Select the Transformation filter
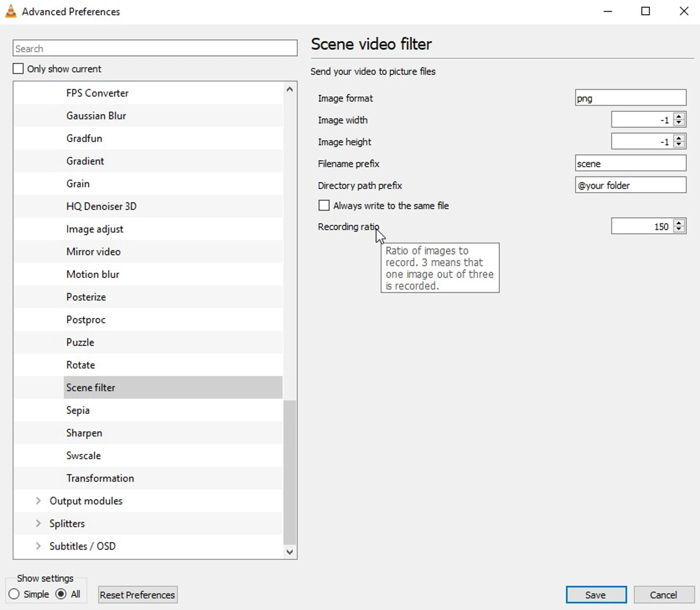Image resolution: width=700 pixels, height=610 pixels. point(100,478)
